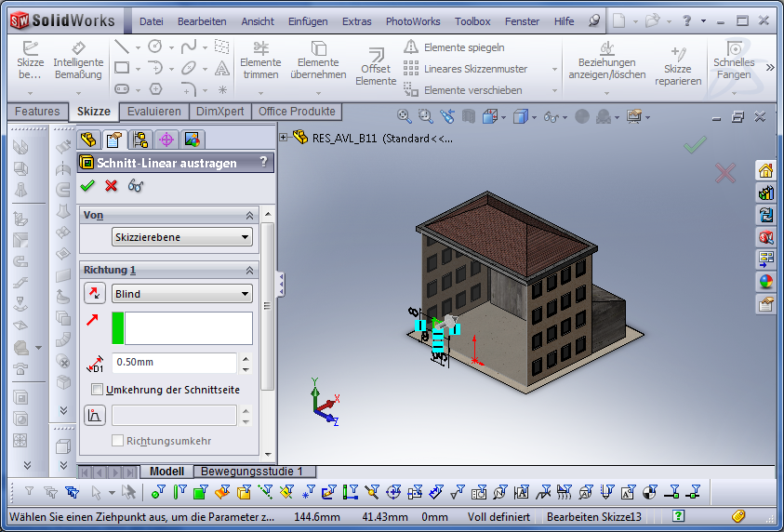Accept feature with green checkmark in panel
This screenshot has height=532, width=784.
click(87, 185)
